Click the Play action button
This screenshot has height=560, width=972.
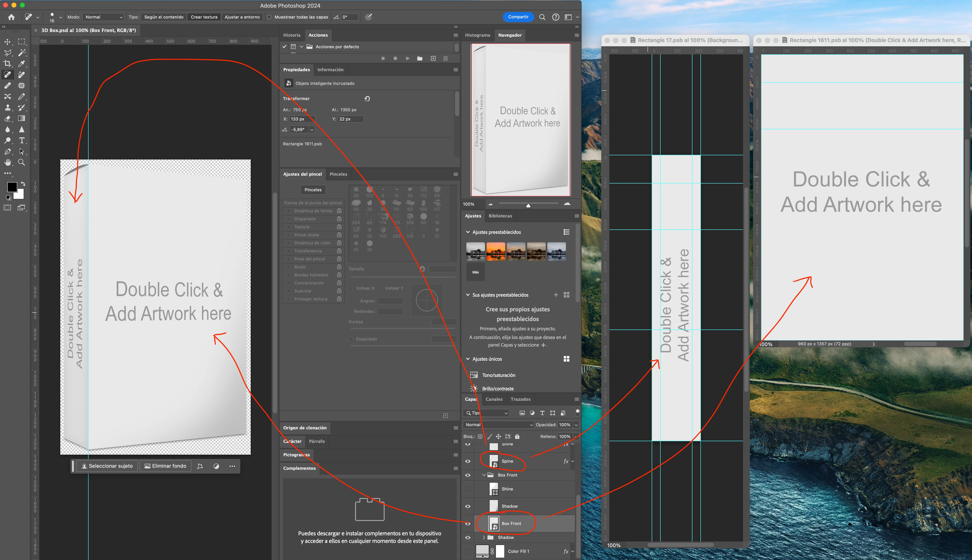pyautogui.click(x=408, y=58)
